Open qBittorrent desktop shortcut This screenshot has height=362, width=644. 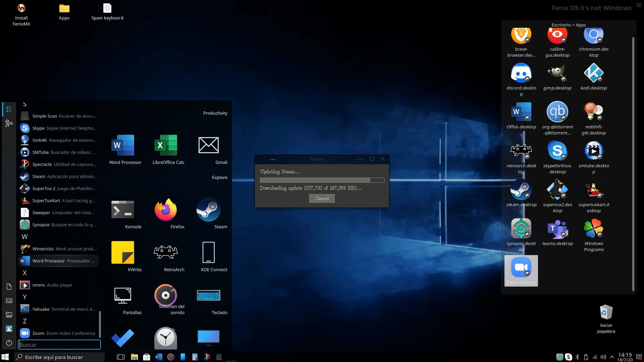coord(557,118)
